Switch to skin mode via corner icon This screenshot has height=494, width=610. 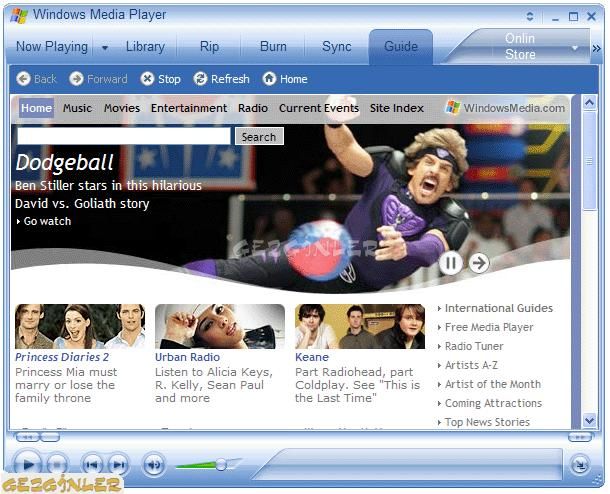click(580, 464)
